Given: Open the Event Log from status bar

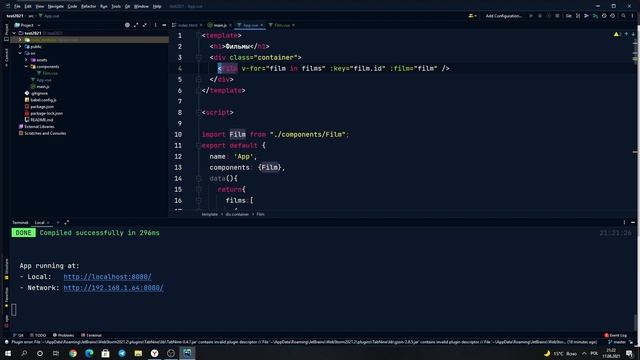Looking at the screenshot, I should click(616, 335).
